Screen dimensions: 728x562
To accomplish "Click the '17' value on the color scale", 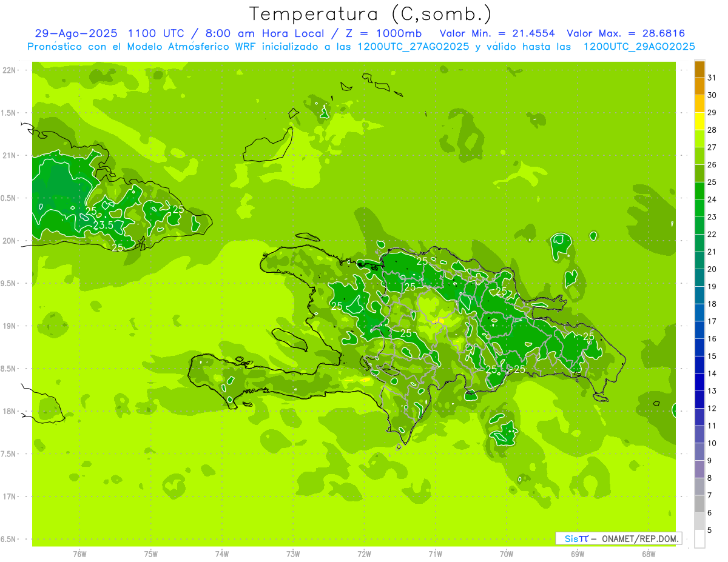I will point(712,321).
